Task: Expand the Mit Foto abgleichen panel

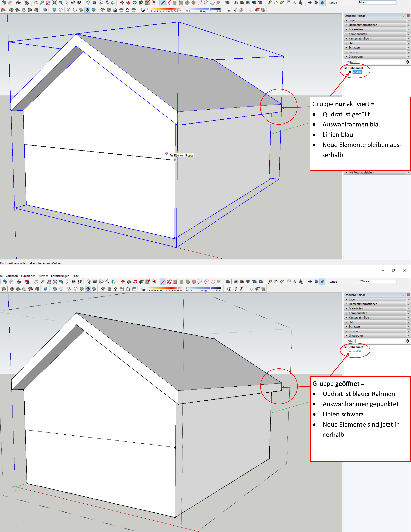Action: click(361, 172)
